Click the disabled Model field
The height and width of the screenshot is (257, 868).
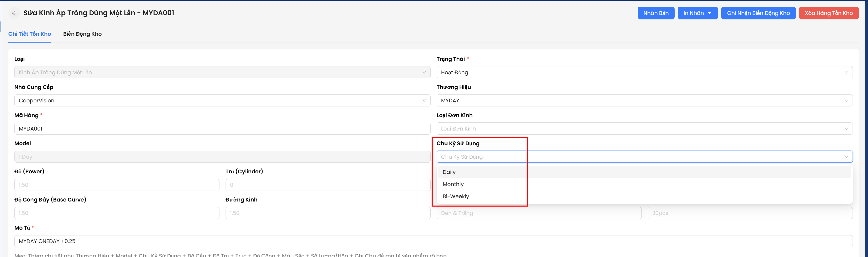(223, 157)
